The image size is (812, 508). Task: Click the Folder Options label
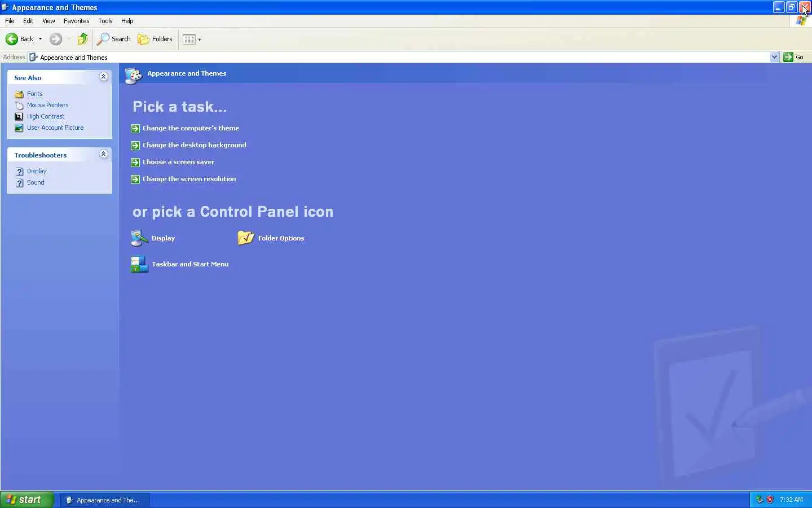click(281, 238)
